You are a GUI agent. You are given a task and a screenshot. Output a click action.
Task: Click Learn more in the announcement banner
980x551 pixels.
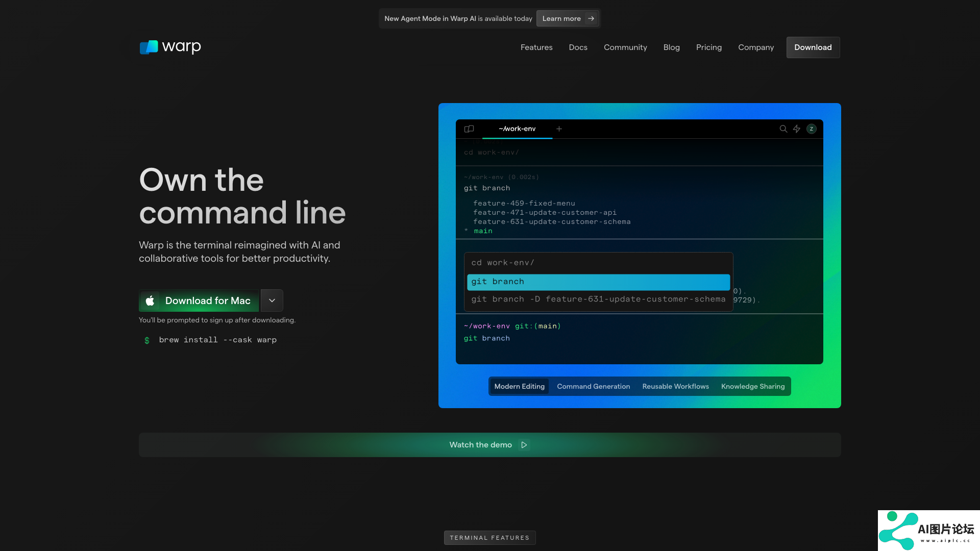pyautogui.click(x=568, y=18)
